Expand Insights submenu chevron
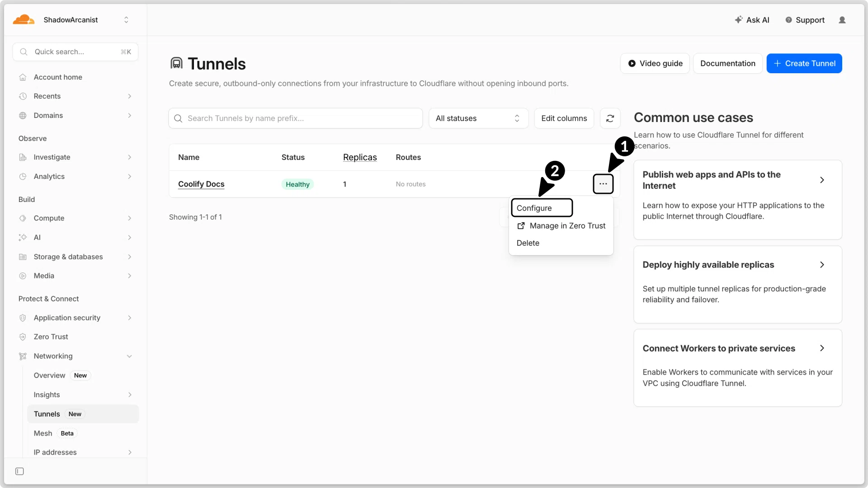 point(130,395)
